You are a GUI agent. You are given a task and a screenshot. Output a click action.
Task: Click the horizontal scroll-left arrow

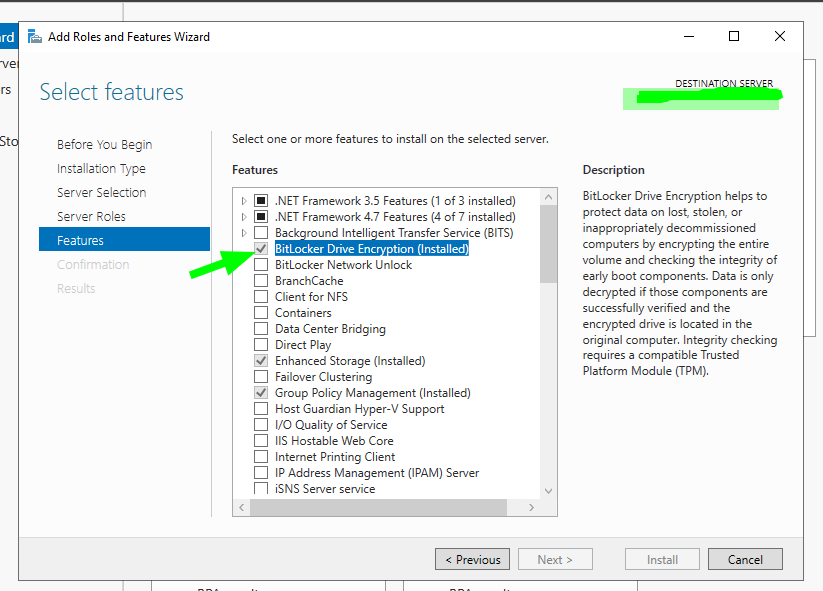pyautogui.click(x=241, y=508)
